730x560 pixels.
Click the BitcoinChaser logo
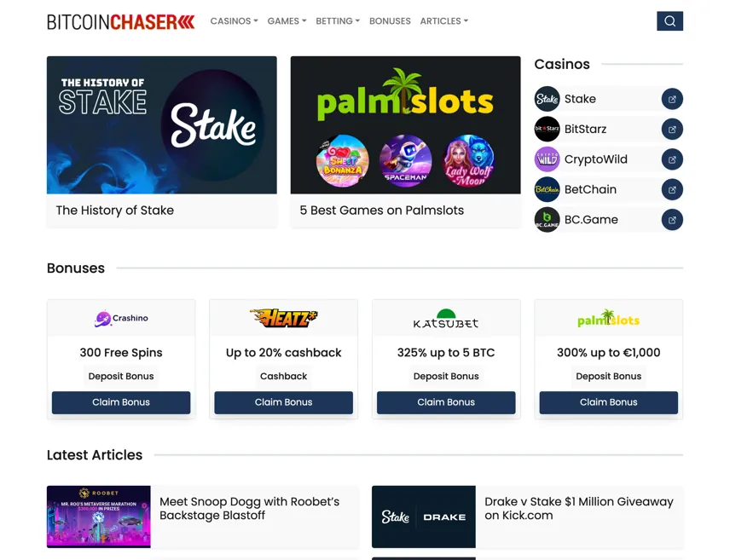pos(120,21)
